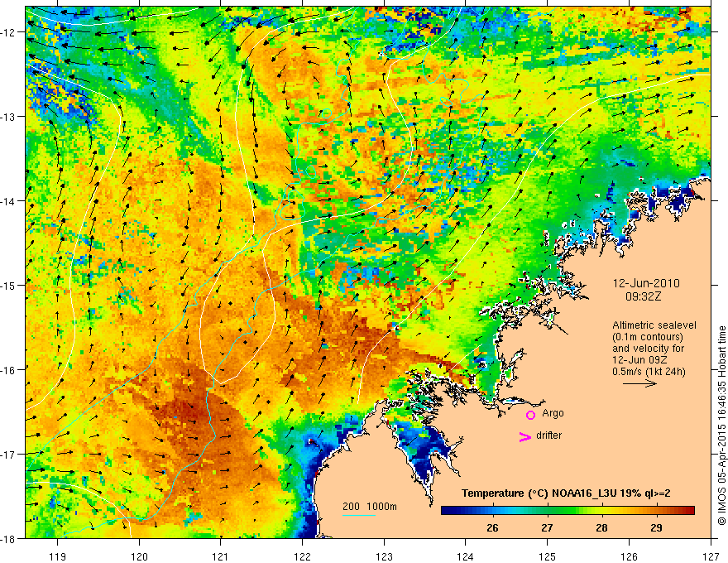728x563 pixels.
Task: Click the 124 longitude axis label
Action: (x=466, y=556)
